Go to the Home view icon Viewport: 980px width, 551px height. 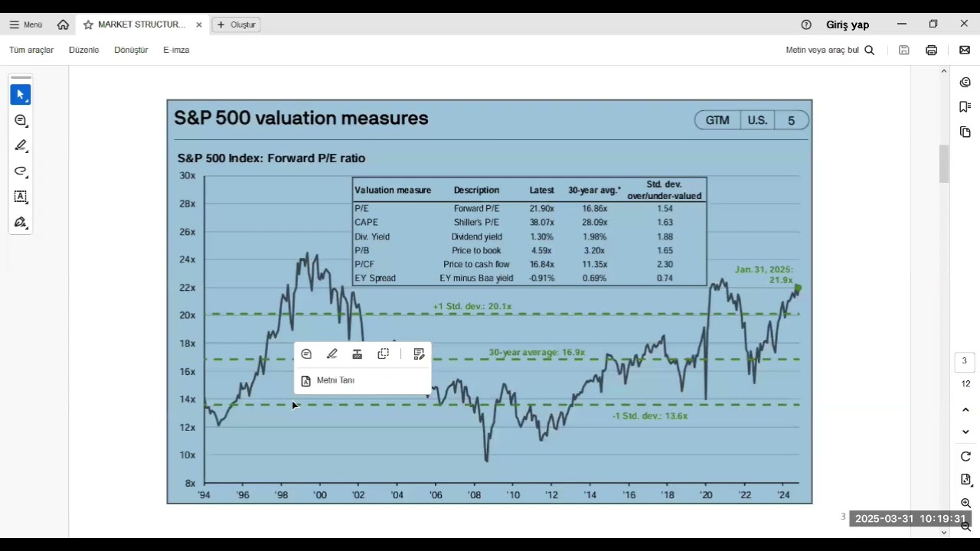tap(63, 24)
